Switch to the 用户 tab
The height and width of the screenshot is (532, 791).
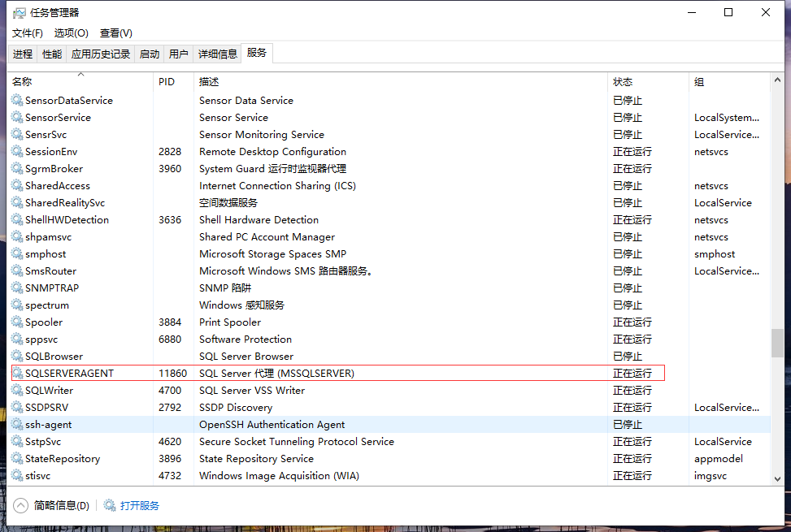[x=179, y=54]
